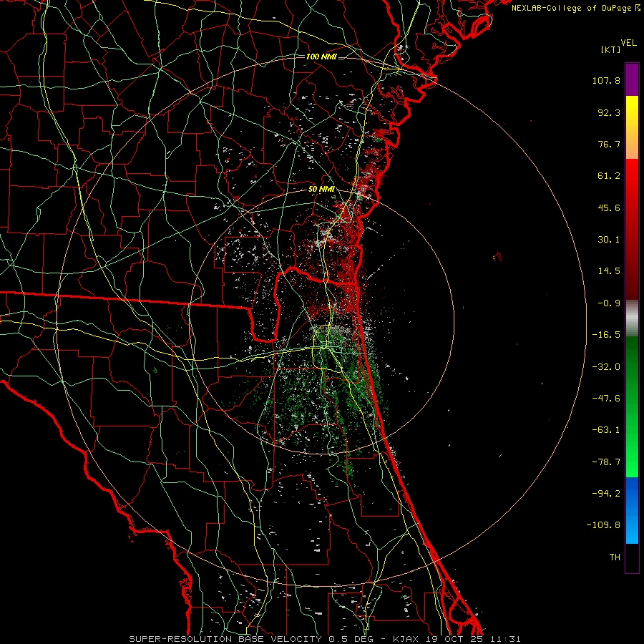Click the 30.1 velocity scale value
Image resolution: width=644 pixels, height=644 pixels.
[609, 240]
